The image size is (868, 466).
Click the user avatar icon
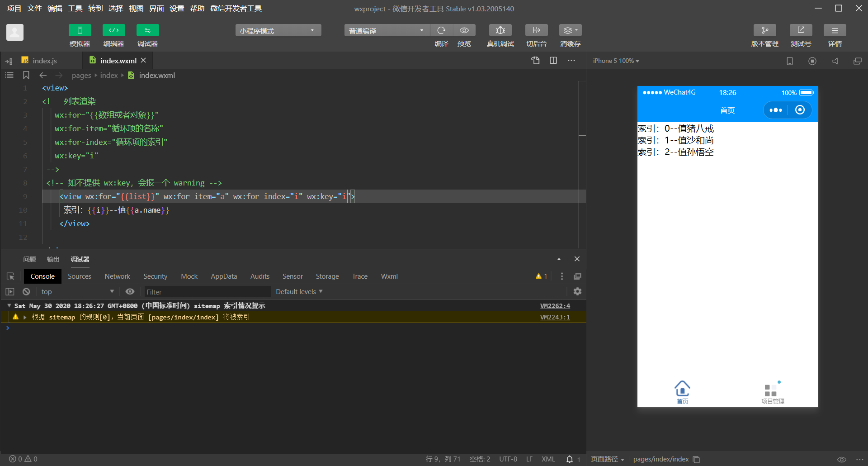[x=15, y=32]
